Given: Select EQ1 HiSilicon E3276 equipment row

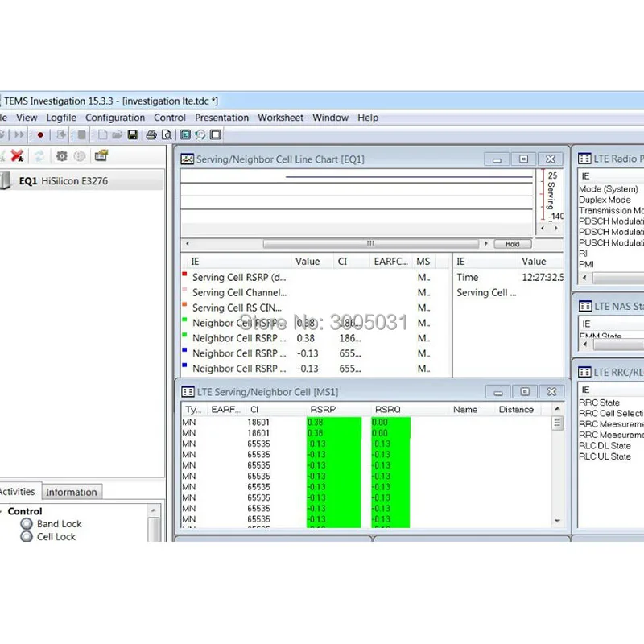Looking at the screenshot, I should click(x=82, y=180).
